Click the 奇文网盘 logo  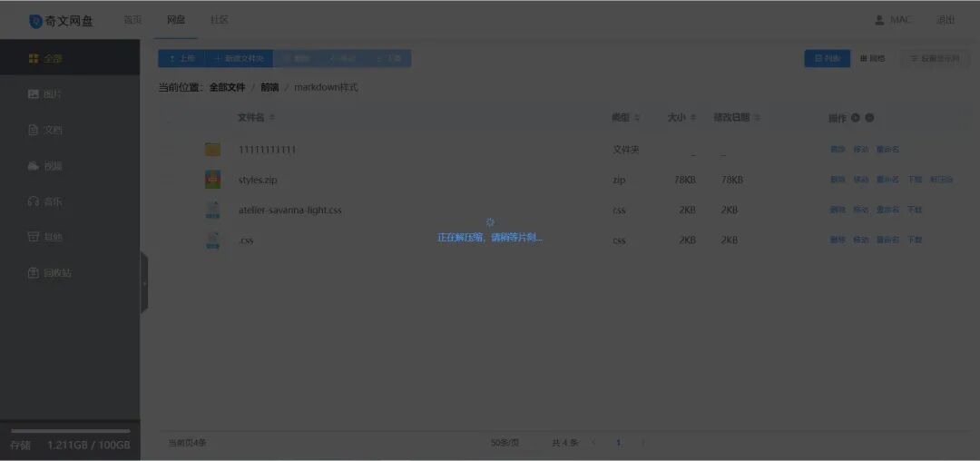(x=62, y=21)
